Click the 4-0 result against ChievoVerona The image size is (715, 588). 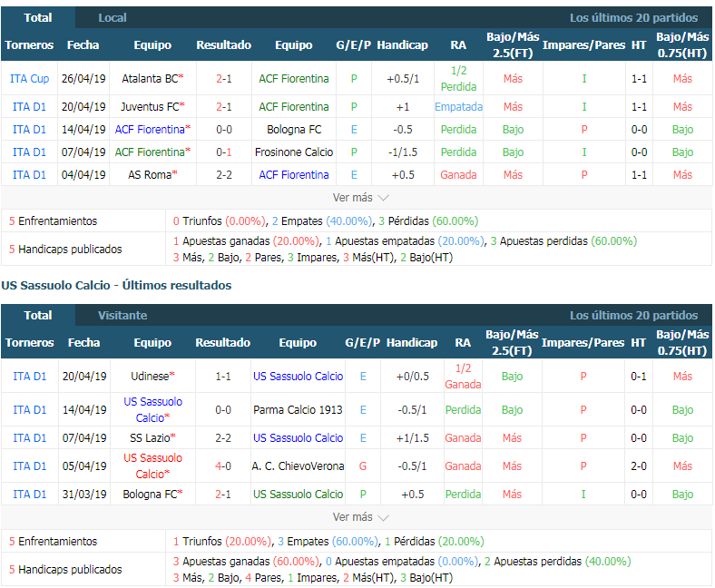coord(223,466)
